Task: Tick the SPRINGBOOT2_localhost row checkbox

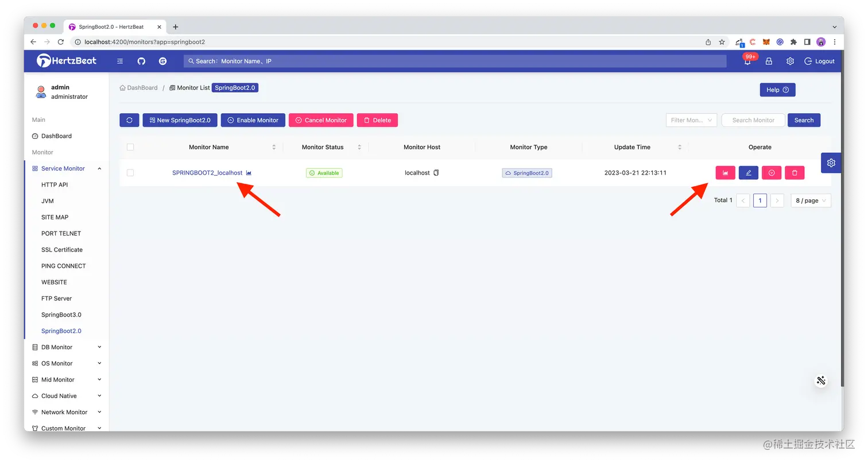Action: (130, 172)
